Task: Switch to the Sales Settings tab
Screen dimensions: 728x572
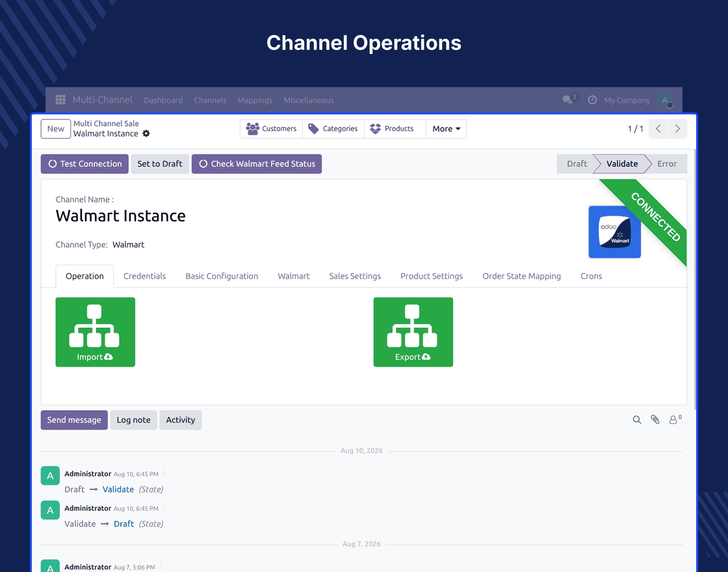Action: pos(355,276)
